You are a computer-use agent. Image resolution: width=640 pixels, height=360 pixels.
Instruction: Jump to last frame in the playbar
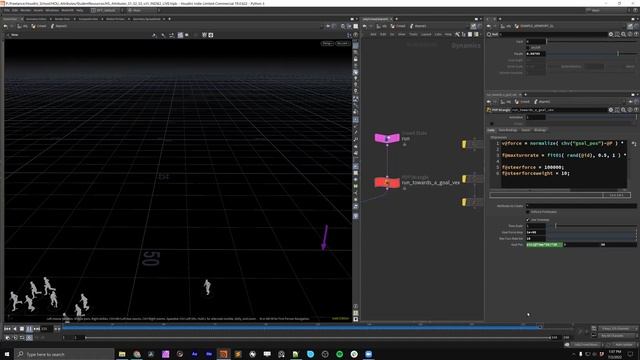click(x=37, y=328)
